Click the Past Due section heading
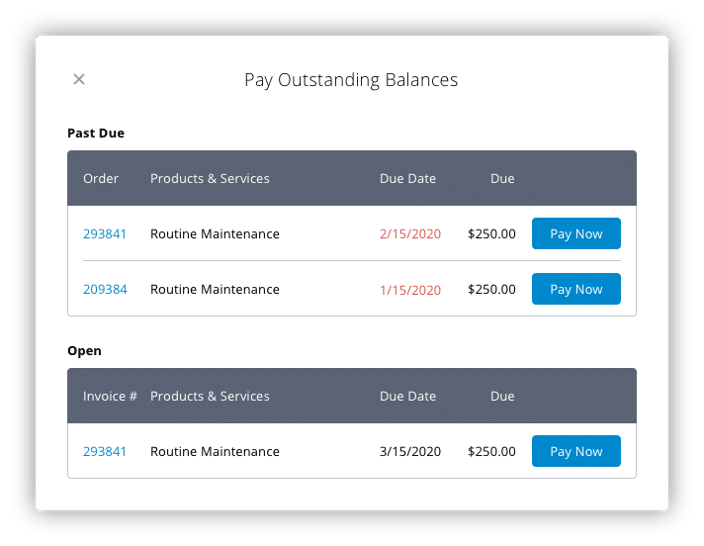 point(96,133)
